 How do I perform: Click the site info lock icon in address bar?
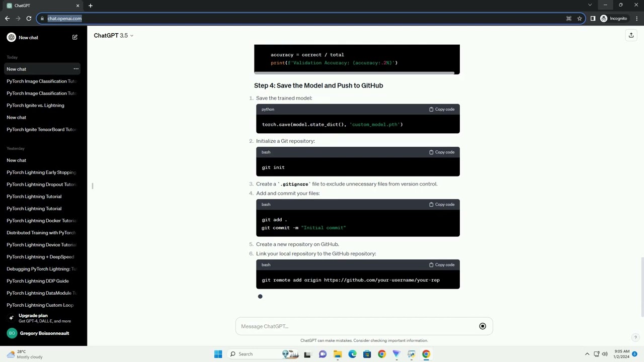tap(43, 19)
